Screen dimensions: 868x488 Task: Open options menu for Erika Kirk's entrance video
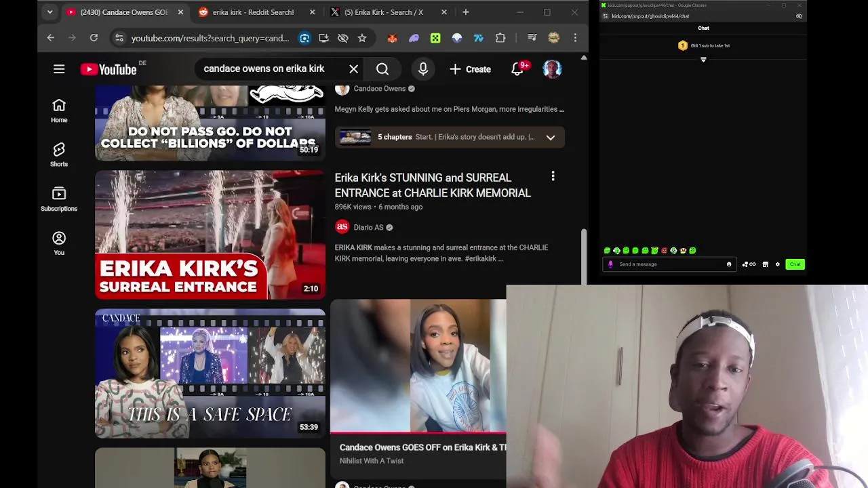[x=553, y=176]
